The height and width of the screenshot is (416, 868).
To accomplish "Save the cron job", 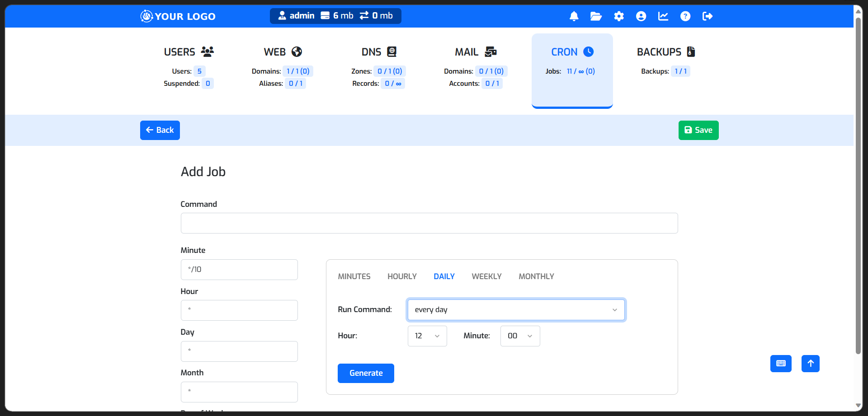I will pyautogui.click(x=698, y=130).
